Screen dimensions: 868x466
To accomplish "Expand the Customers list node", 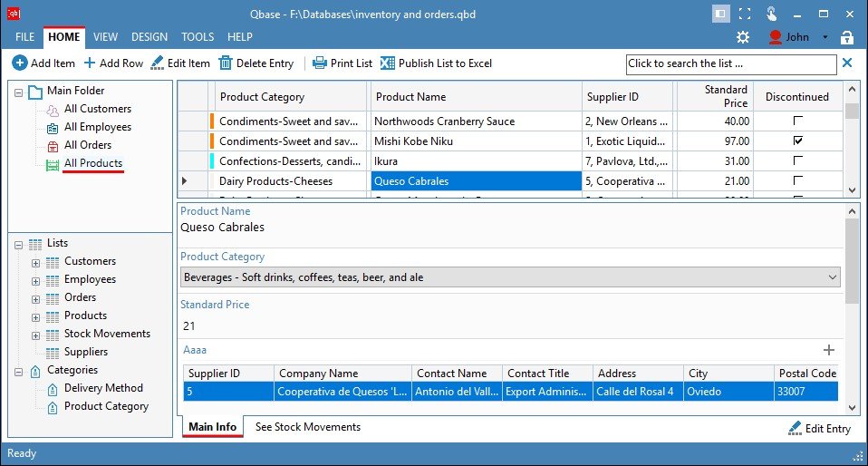I will (35, 263).
